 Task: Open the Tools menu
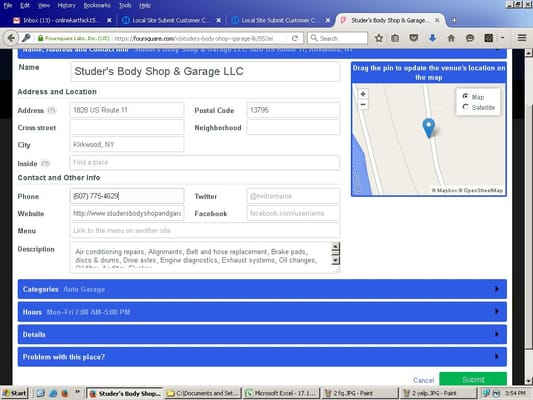(x=125, y=5)
